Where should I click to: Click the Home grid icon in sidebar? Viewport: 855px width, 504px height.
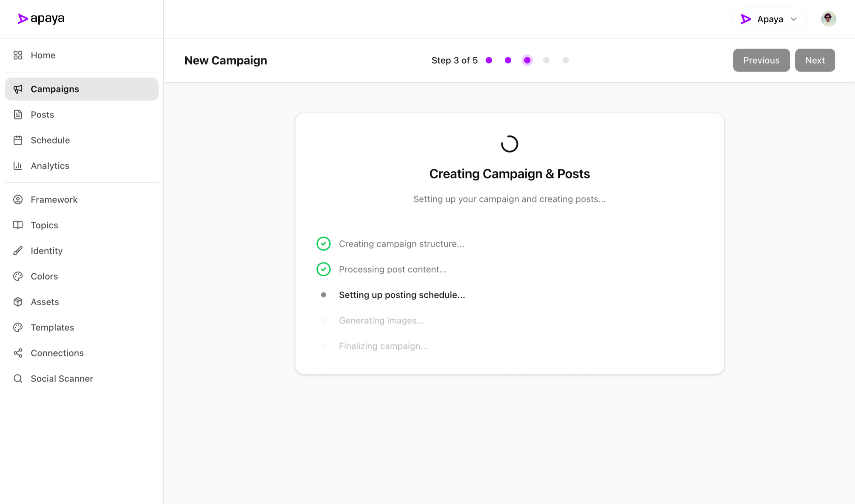click(x=18, y=55)
